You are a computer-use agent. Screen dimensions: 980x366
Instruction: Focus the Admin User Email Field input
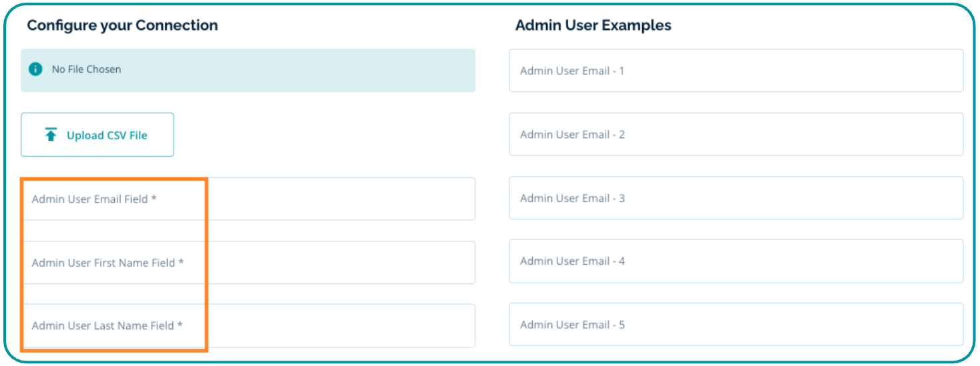tap(248, 199)
